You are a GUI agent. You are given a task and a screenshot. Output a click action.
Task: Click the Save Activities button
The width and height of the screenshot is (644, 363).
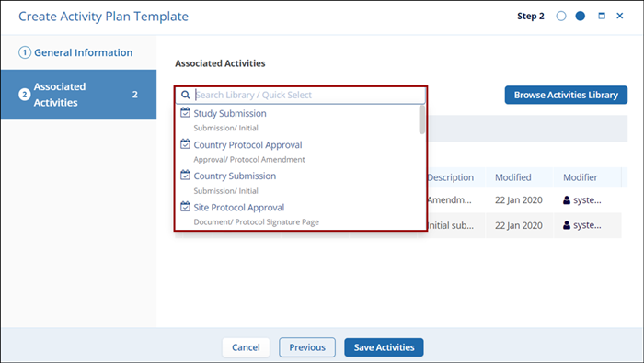[x=384, y=347]
